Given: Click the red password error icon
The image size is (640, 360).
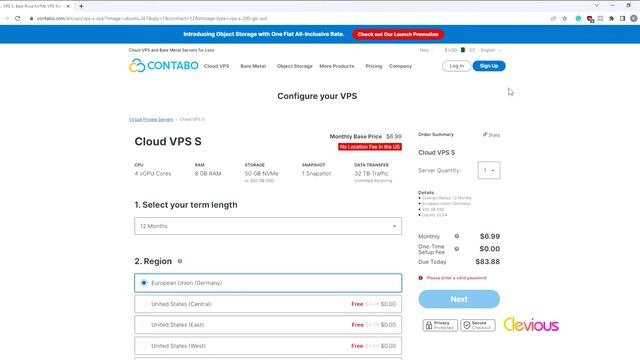Looking at the screenshot, I should [x=420, y=278].
